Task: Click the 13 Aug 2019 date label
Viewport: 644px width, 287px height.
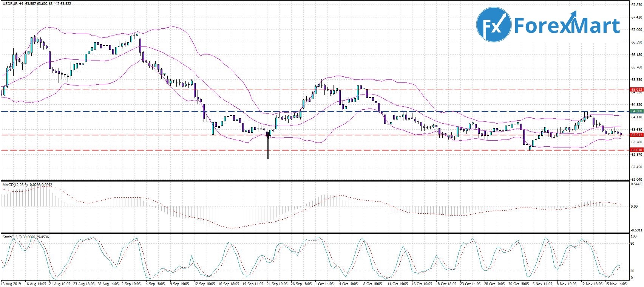Action: (11, 284)
